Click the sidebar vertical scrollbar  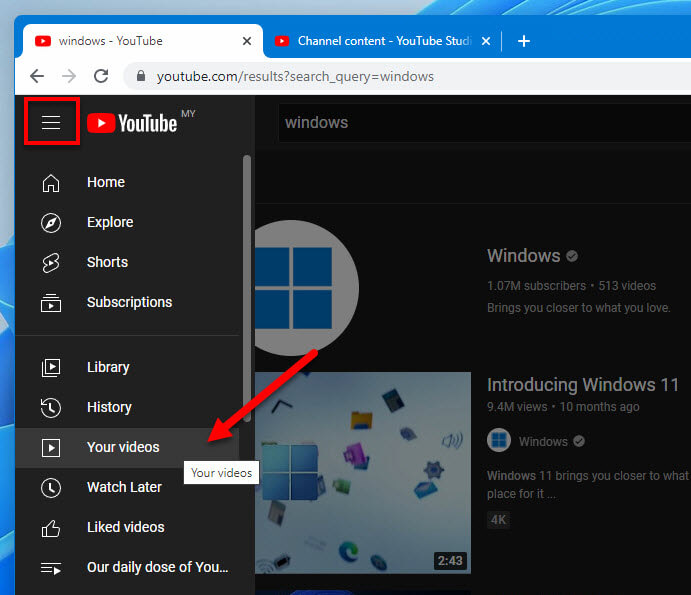click(247, 289)
